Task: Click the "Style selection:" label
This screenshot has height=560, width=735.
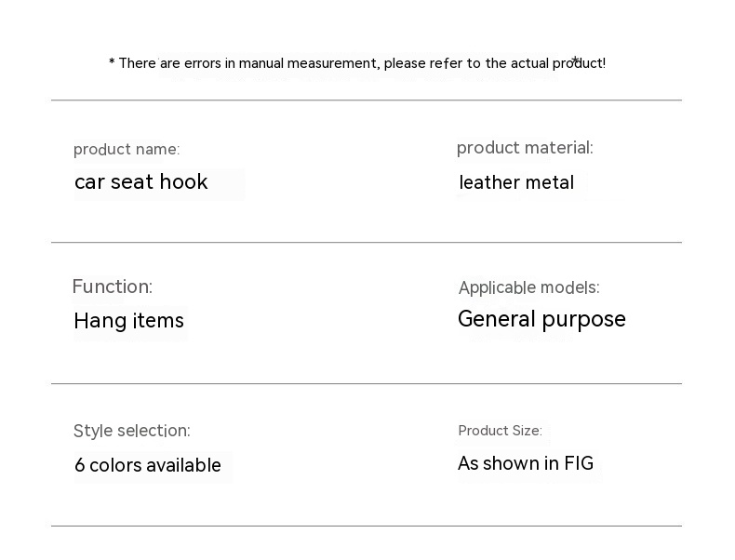Action: tap(132, 431)
